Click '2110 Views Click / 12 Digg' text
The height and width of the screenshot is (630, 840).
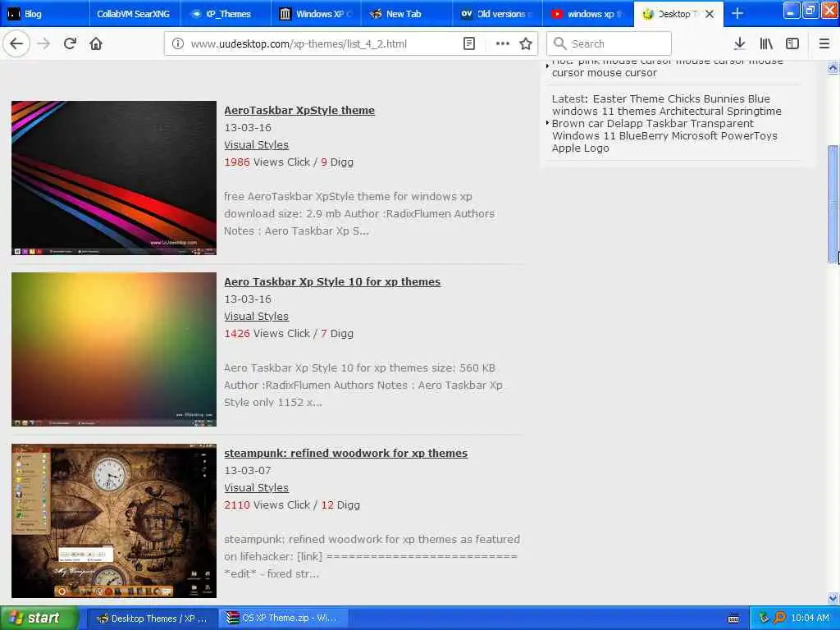pos(292,504)
